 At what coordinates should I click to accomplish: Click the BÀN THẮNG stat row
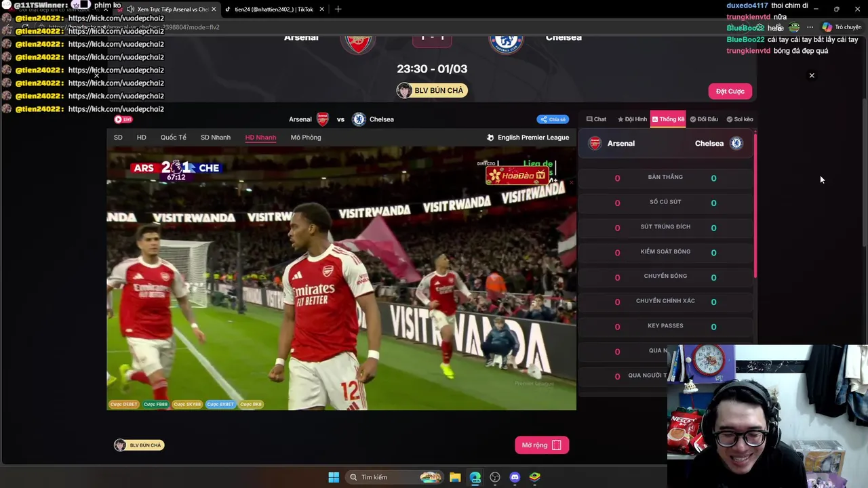point(665,178)
